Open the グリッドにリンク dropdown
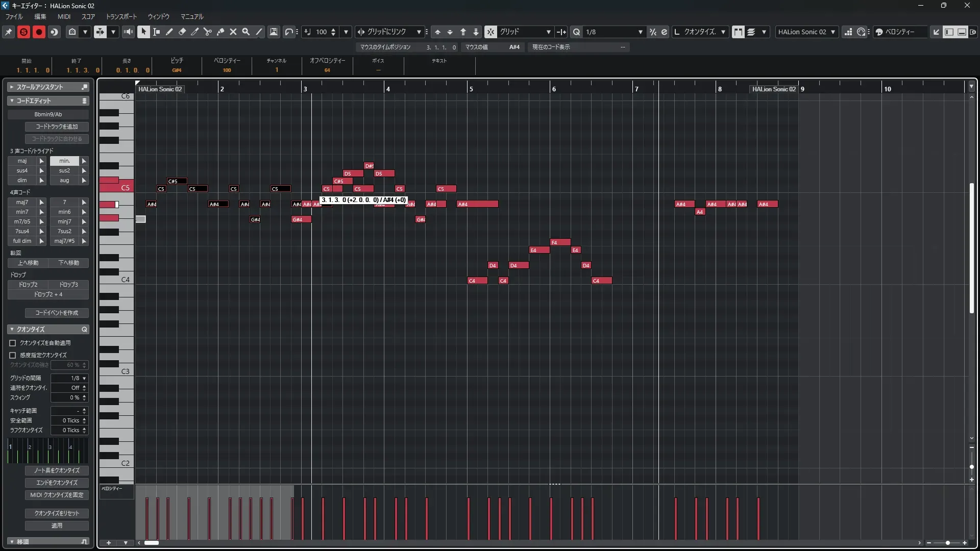980x551 pixels. click(x=419, y=32)
